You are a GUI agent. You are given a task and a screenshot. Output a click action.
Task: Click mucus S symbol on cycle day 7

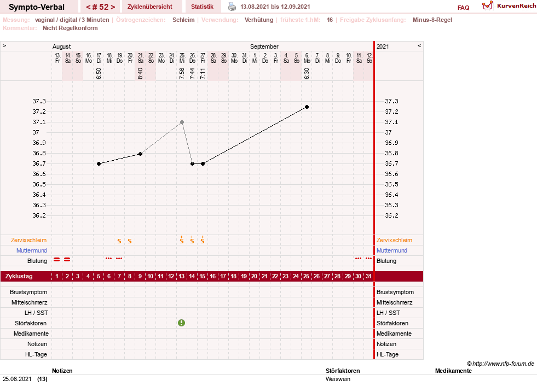coord(119,241)
